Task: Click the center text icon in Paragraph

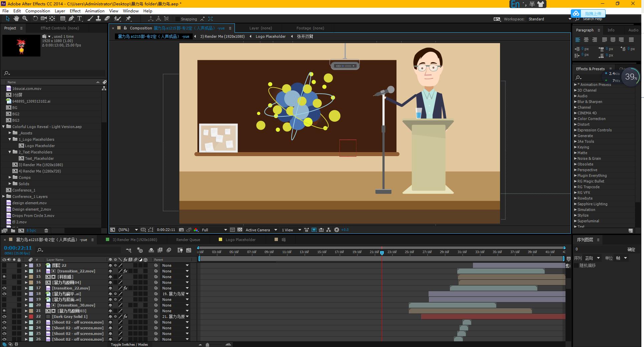Action: click(x=586, y=39)
